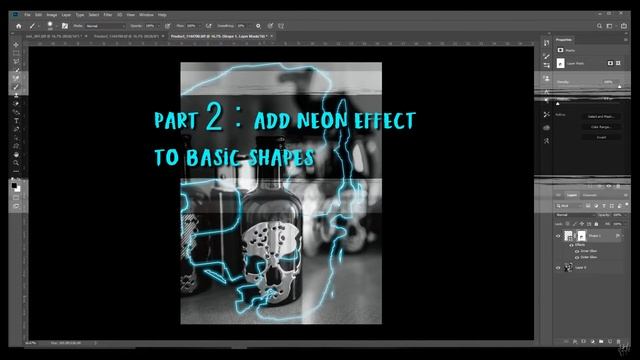Collapse Shape 1 effects list arrow
The image size is (640, 360).
pos(623,236)
